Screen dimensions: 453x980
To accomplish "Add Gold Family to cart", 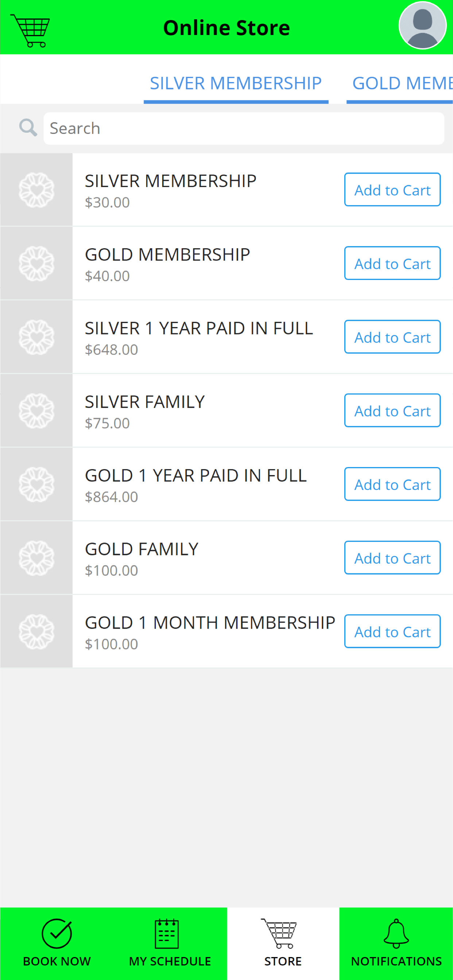I will click(392, 558).
